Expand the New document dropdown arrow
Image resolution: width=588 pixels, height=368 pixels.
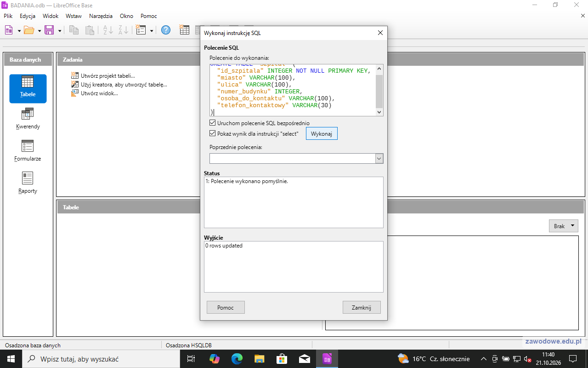(19, 30)
